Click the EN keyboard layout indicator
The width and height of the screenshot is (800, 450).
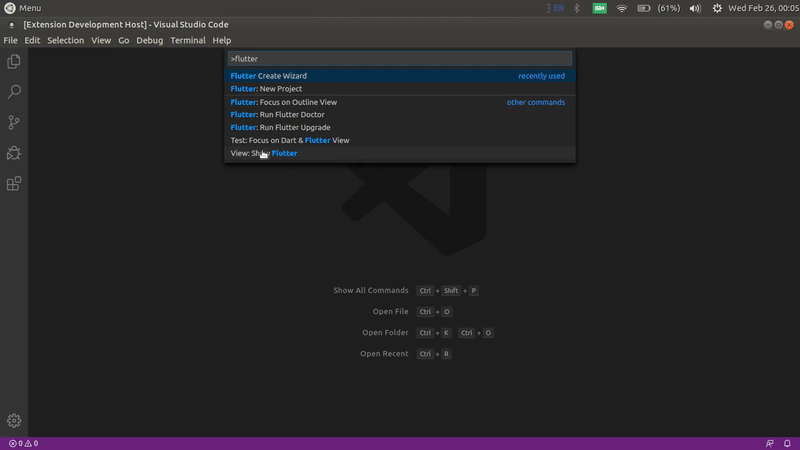[x=559, y=8]
